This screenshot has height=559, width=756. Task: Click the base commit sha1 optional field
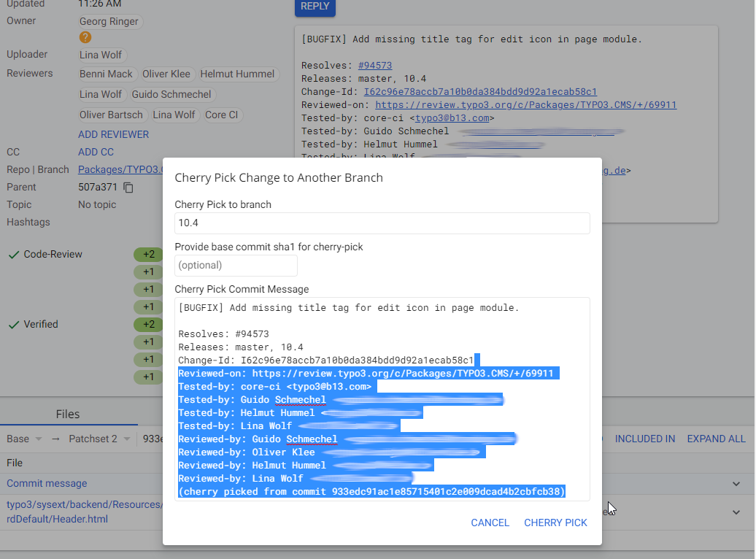(236, 266)
